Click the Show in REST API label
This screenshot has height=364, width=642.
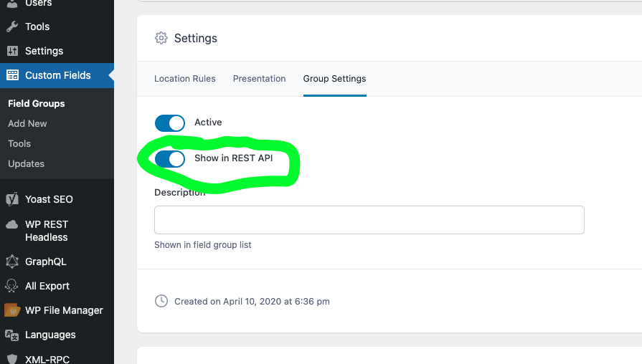233,158
